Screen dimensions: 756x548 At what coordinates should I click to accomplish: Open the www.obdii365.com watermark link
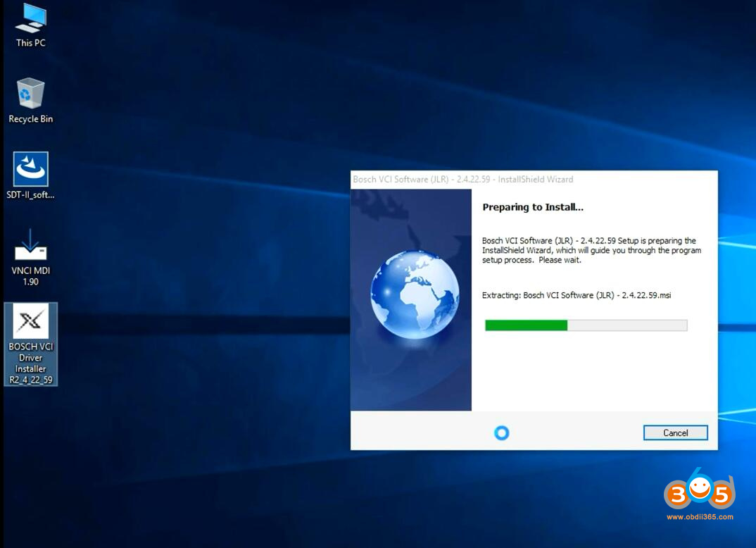pyautogui.click(x=699, y=517)
